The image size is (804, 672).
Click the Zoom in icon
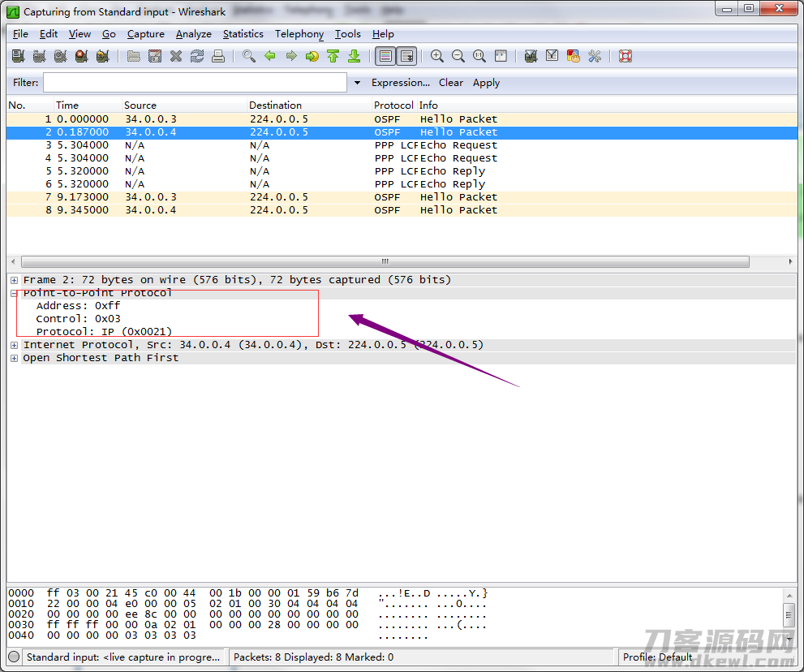(436, 56)
